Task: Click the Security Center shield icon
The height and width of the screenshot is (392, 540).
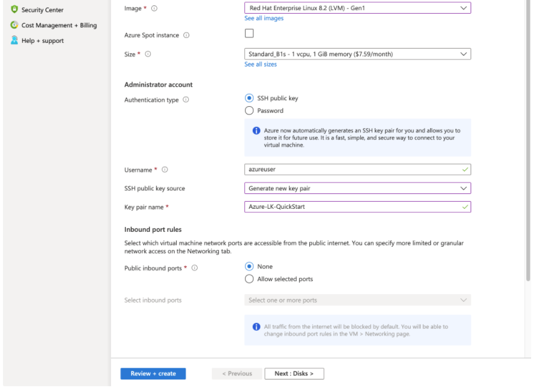Action: (14, 9)
